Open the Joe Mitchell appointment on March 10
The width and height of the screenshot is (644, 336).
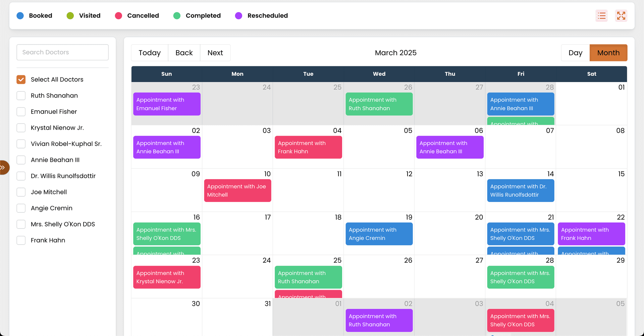[x=237, y=190]
